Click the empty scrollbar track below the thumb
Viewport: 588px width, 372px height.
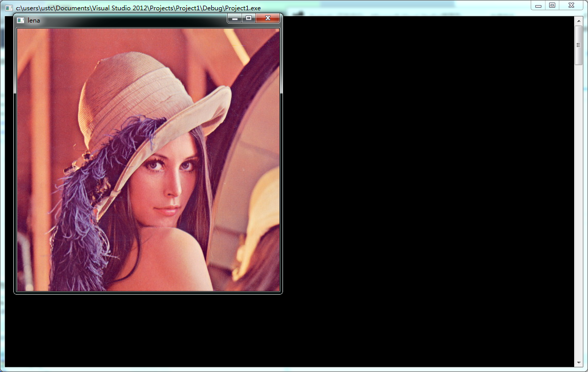[579, 205]
